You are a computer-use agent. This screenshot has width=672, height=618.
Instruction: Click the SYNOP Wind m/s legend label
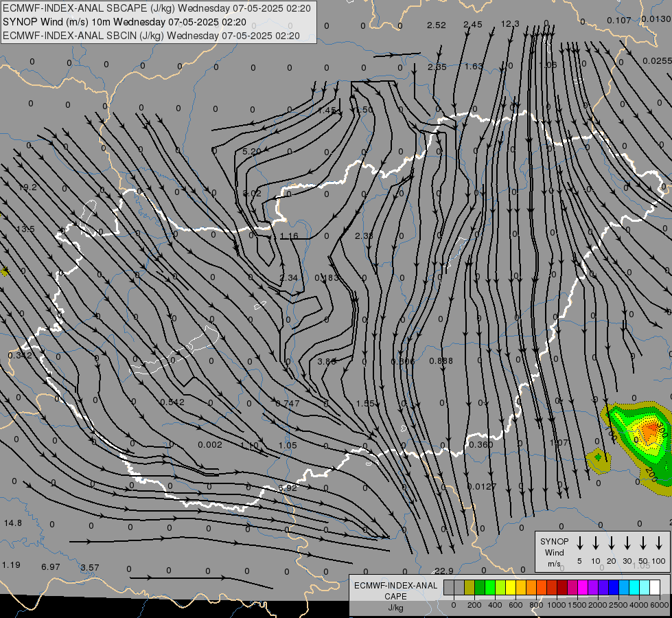(x=554, y=553)
